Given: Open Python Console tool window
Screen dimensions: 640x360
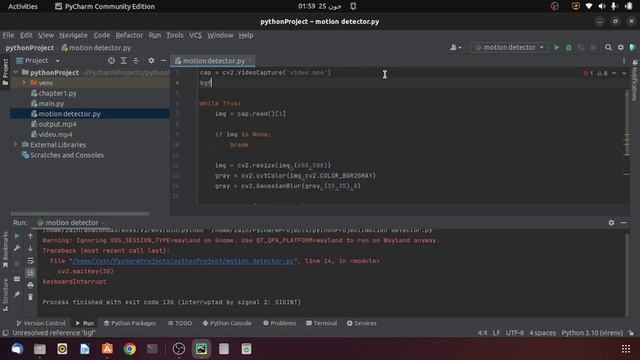Looking at the screenshot, I should (227, 323).
